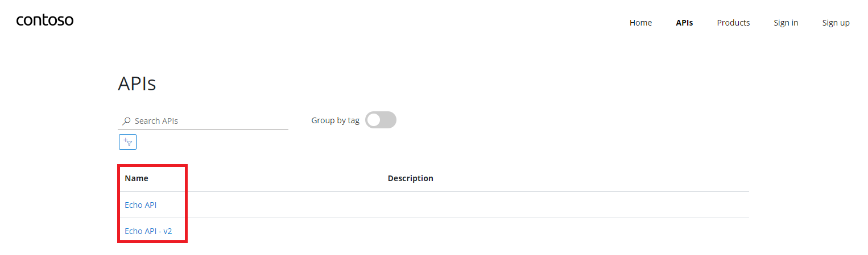This screenshot has width=868, height=255.
Task: Open the Sign up page
Action: [836, 23]
